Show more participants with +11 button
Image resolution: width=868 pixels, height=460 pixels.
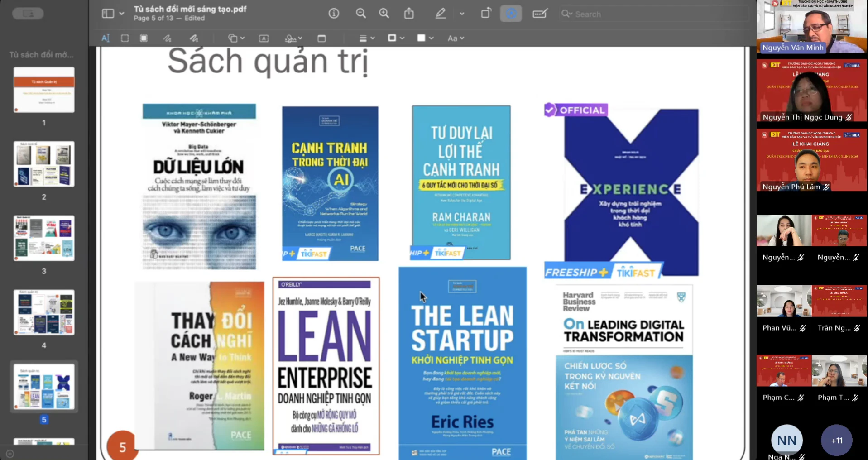coord(837,440)
